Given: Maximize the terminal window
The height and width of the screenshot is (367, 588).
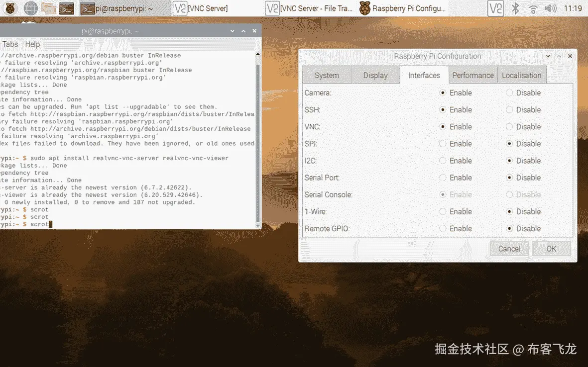Looking at the screenshot, I should (x=243, y=31).
